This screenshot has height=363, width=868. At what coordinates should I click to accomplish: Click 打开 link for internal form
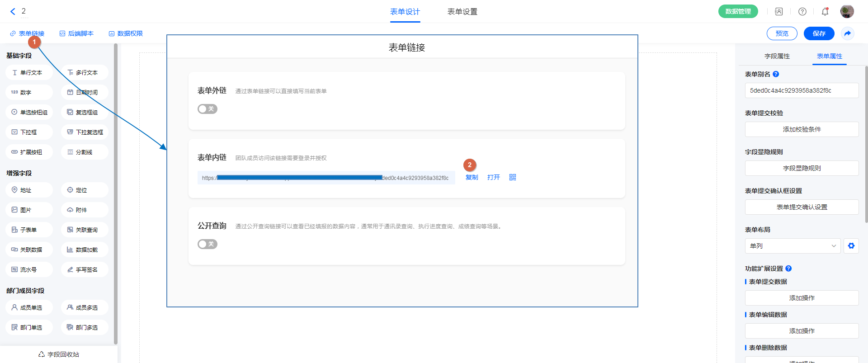[493, 177]
